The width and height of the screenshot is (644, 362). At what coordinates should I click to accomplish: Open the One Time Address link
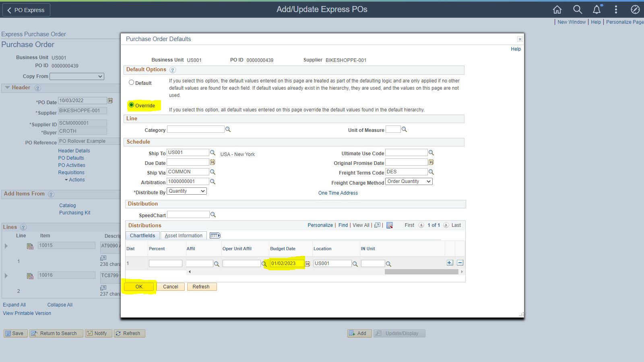(x=338, y=193)
